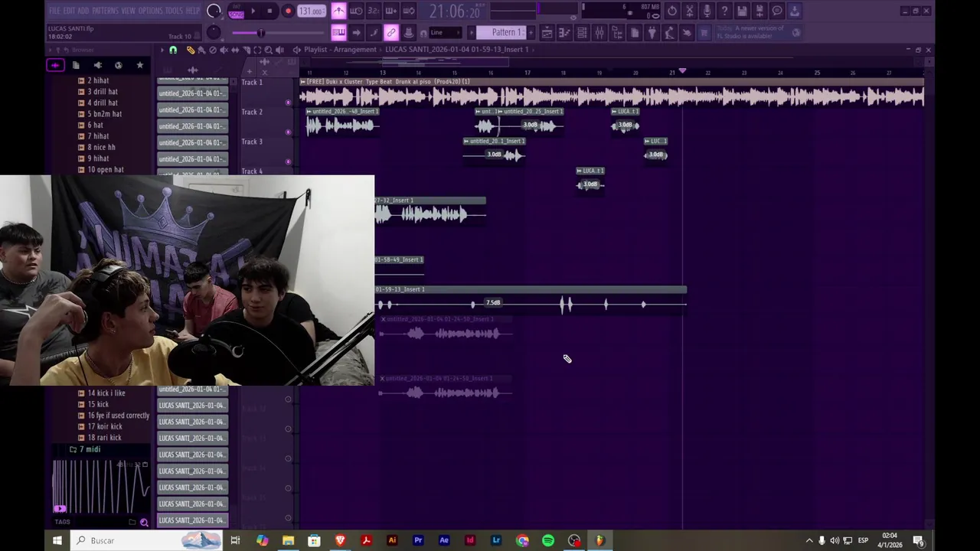The image size is (980, 551).
Task: Select the browser starred favorites tab
Action: 140,65
